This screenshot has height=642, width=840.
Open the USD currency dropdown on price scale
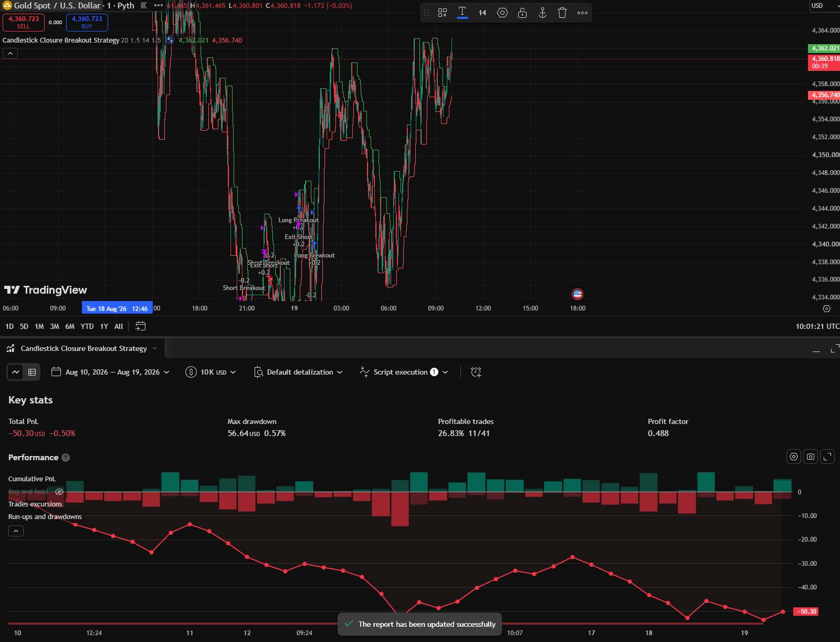824,5
